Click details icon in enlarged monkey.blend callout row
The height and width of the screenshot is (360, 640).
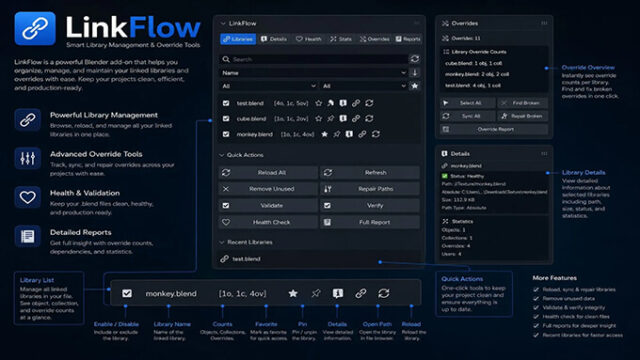[338, 293]
